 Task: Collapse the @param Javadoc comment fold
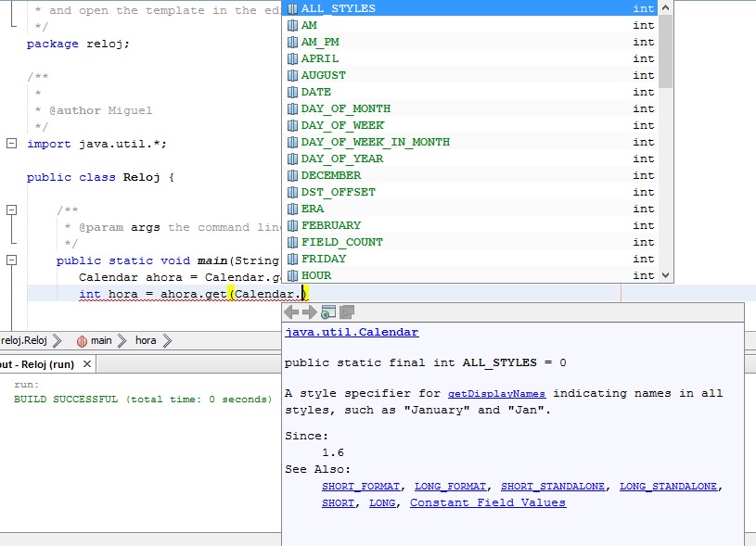(11, 210)
